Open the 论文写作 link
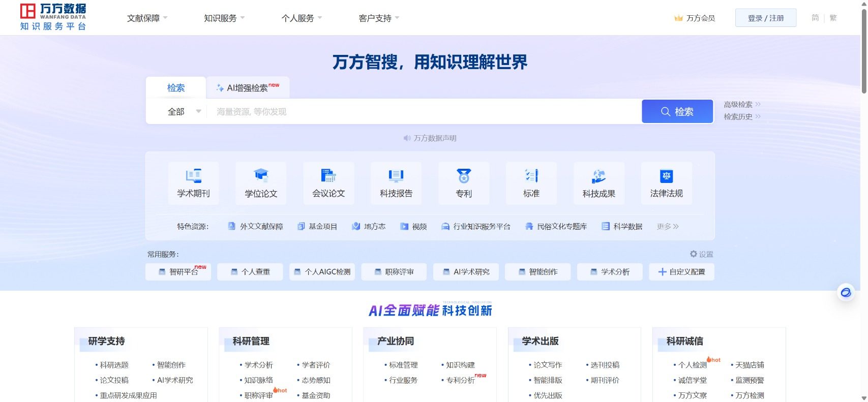This screenshot has width=868, height=402. click(x=548, y=365)
